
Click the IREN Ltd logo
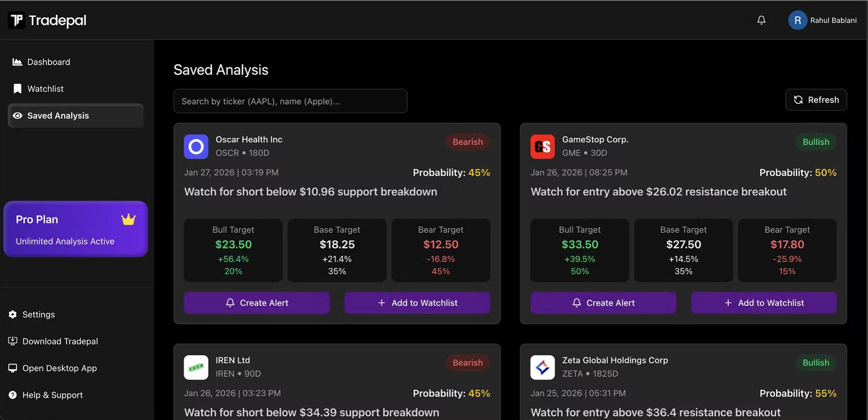tap(196, 367)
